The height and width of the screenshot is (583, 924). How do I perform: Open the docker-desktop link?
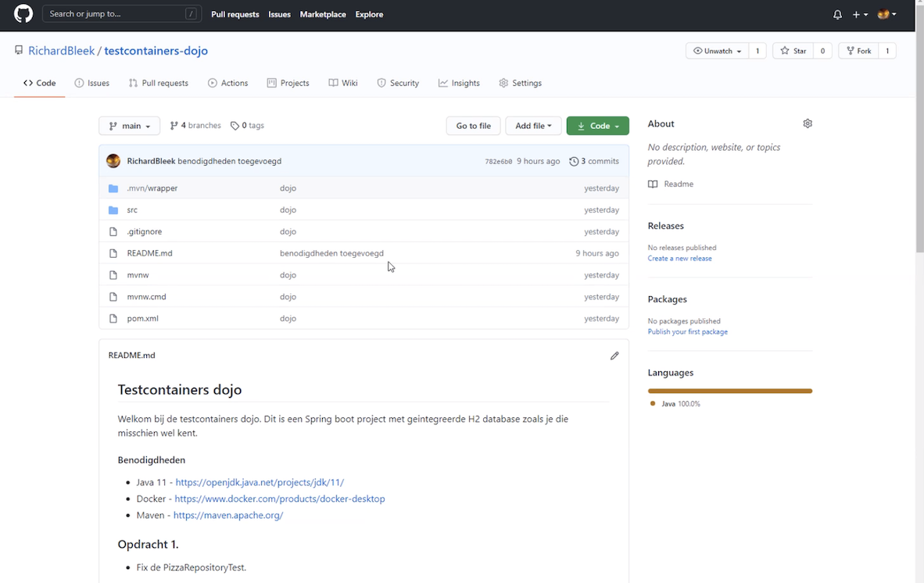click(280, 499)
